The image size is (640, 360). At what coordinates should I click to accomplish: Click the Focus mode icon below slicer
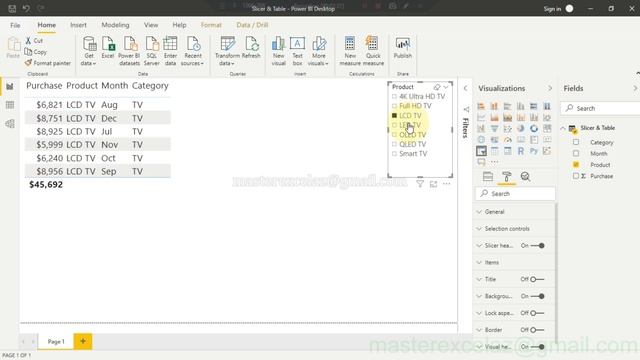(x=433, y=184)
